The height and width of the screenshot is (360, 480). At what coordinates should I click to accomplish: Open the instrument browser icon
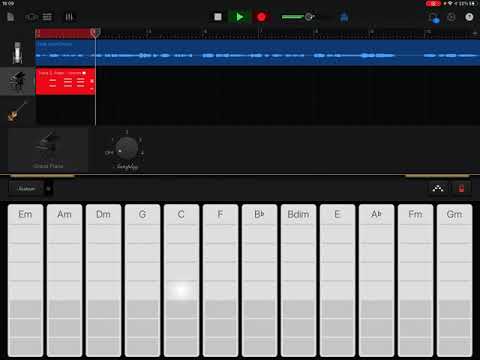(x=31, y=17)
